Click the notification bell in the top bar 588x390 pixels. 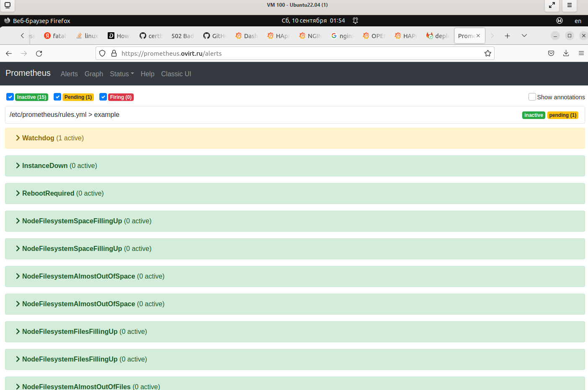coord(355,21)
